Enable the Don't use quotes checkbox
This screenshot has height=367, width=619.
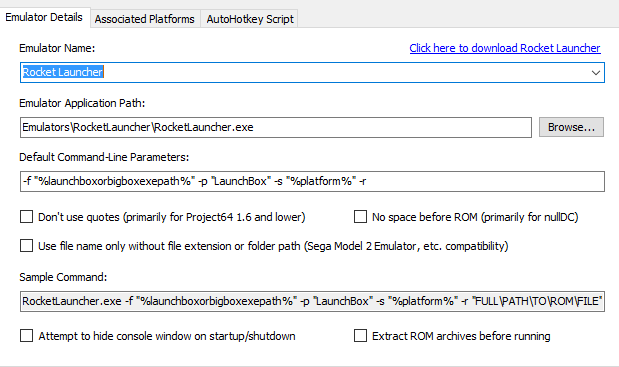click(x=26, y=217)
